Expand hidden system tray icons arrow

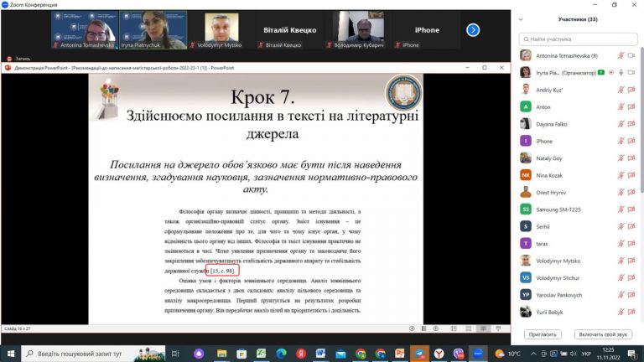[533, 354]
